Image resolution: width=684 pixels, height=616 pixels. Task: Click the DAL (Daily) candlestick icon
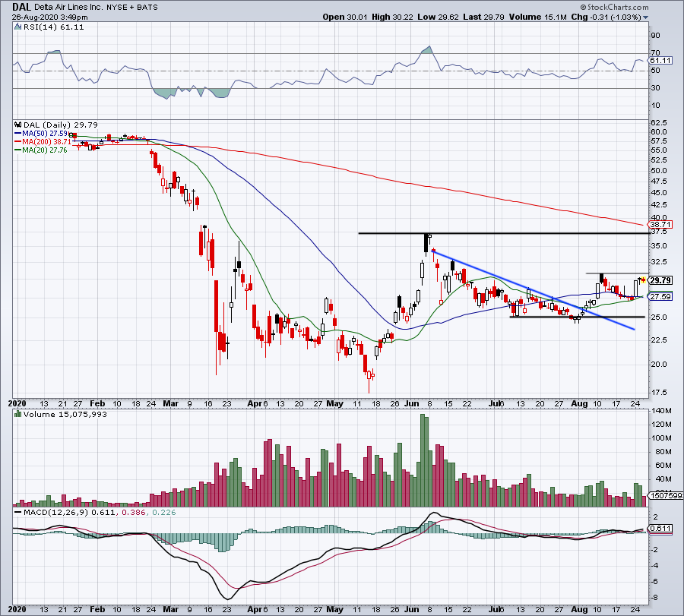tap(18, 125)
